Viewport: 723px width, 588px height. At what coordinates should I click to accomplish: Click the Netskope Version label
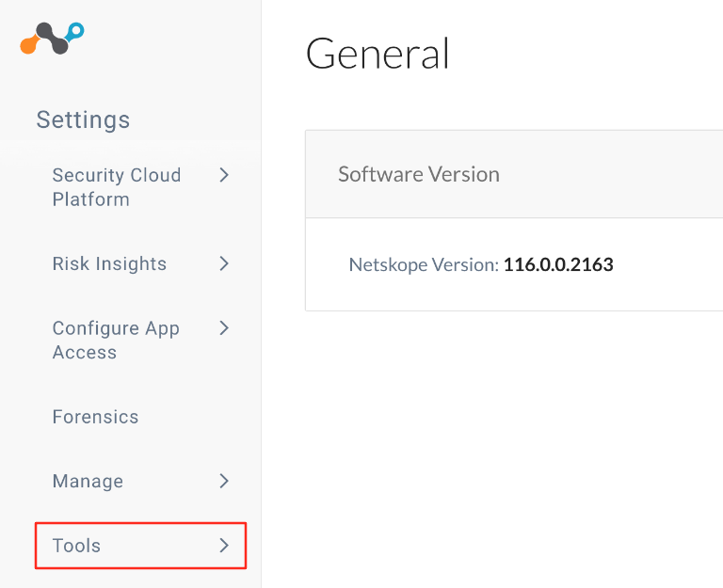(x=424, y=265)
